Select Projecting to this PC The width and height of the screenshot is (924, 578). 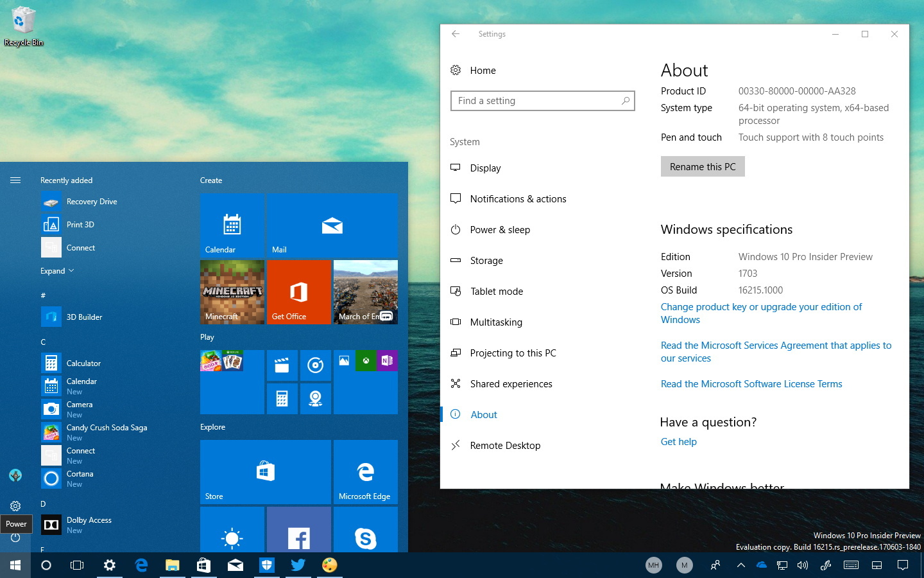tap(504, 353)
